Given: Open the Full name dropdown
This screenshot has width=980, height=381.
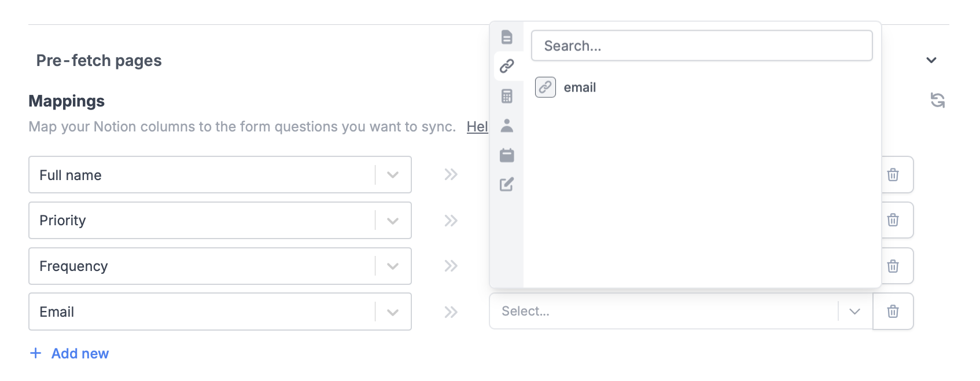Looking at the screenshot, I should coord(392,174).
